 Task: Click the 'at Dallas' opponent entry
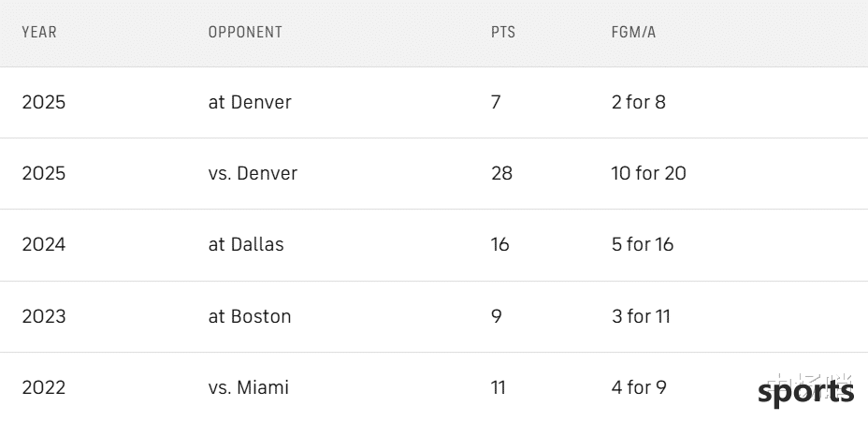click(x=246, y=244)
